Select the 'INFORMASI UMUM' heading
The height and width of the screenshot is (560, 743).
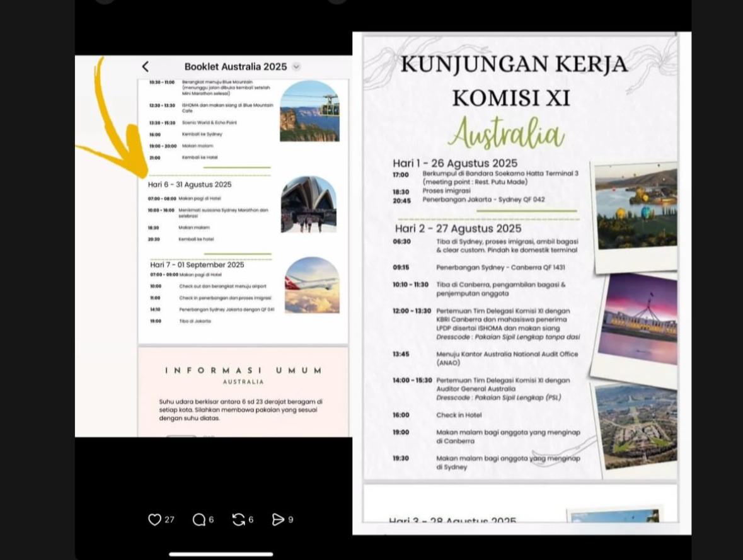(x=243, y=370)
